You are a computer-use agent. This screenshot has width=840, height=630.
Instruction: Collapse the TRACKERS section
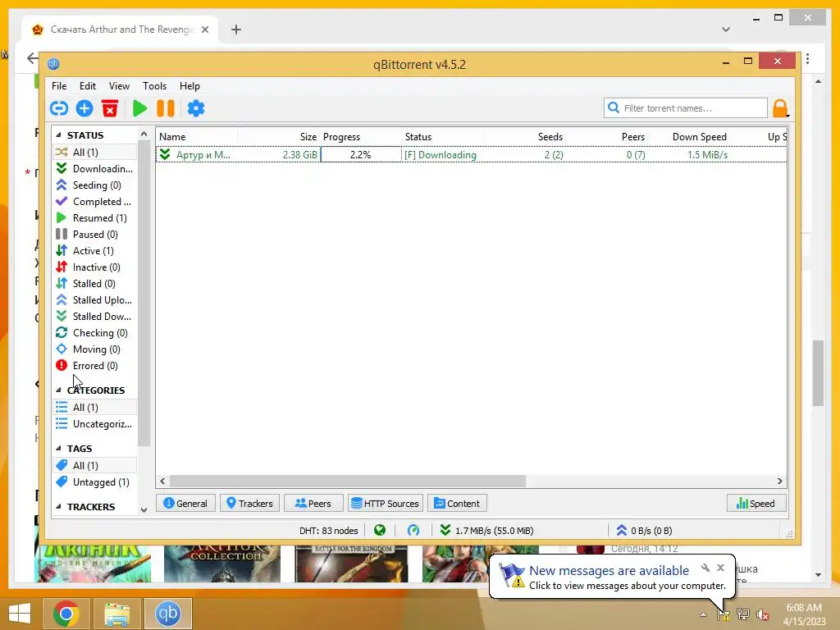click(x=58, y=507)
